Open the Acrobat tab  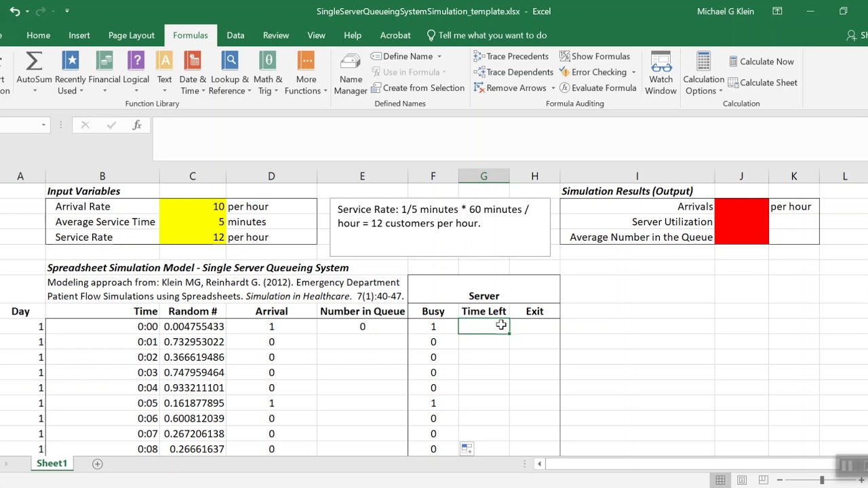(395, 35)
